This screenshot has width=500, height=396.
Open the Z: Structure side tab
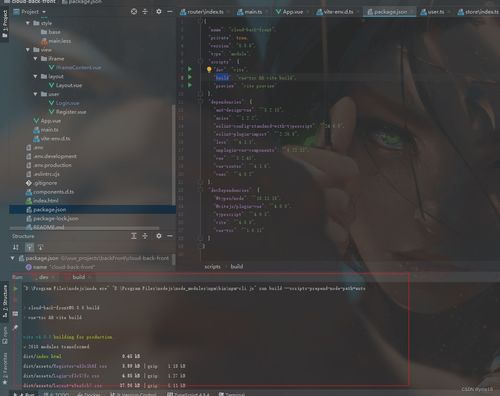5,302
